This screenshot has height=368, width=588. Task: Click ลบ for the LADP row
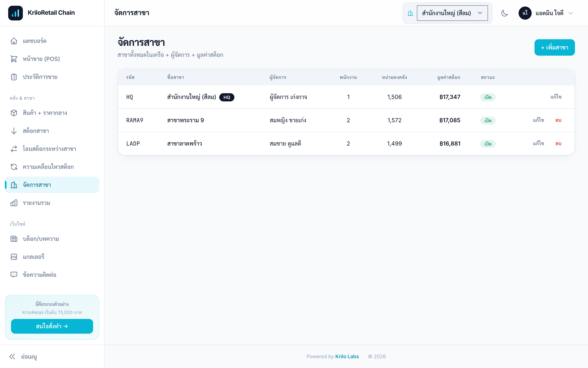(x=558, y=144)
